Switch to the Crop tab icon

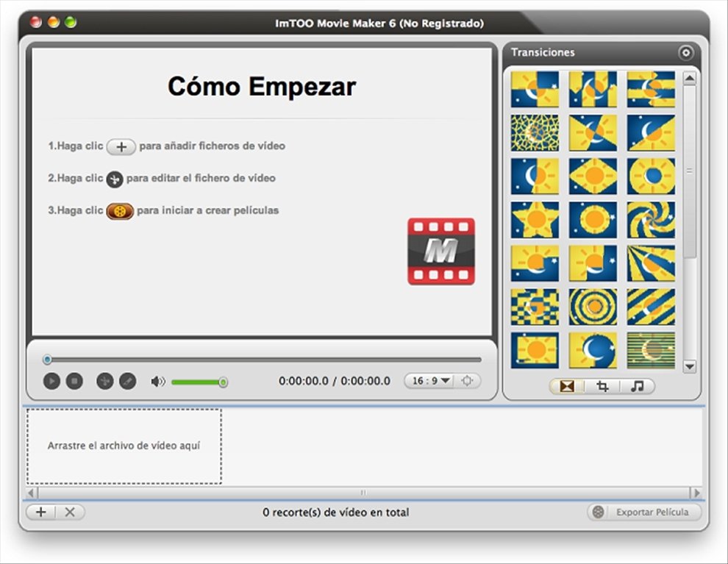point(602,386)
